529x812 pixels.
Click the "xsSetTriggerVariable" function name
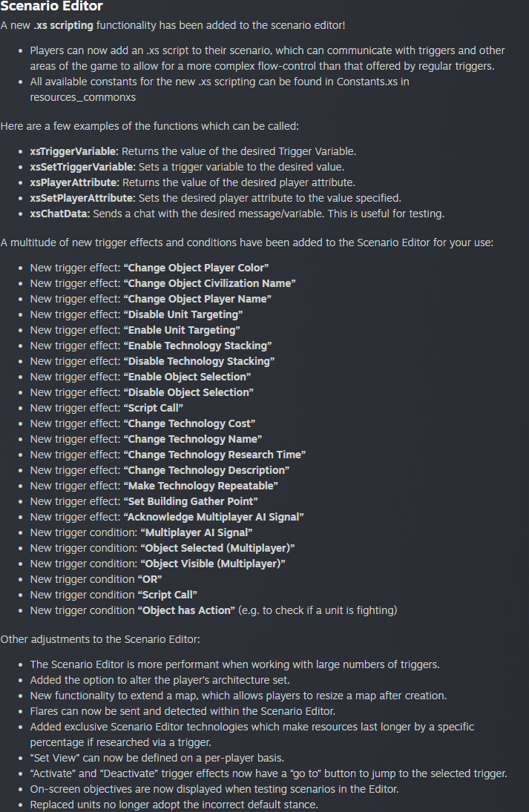click(x=82, y=166)
